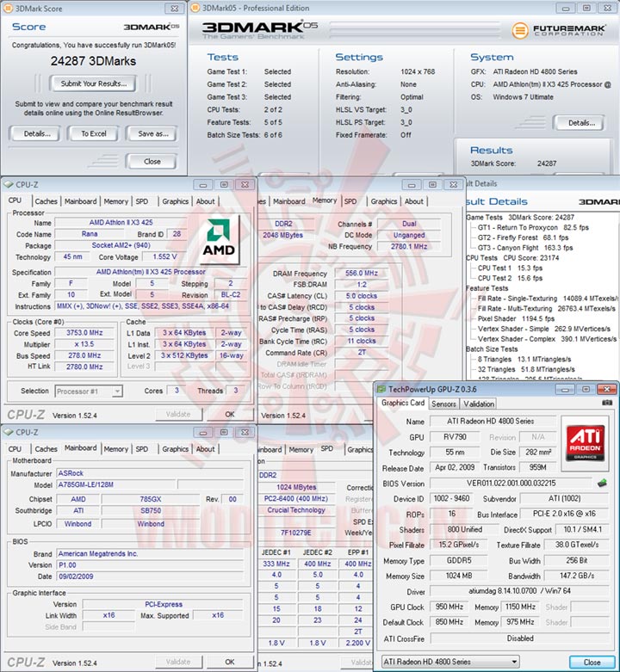This screenshot has width=620, height=672.
Task: Select GT3 - Canyon Flight result
Action: (525, 248)
